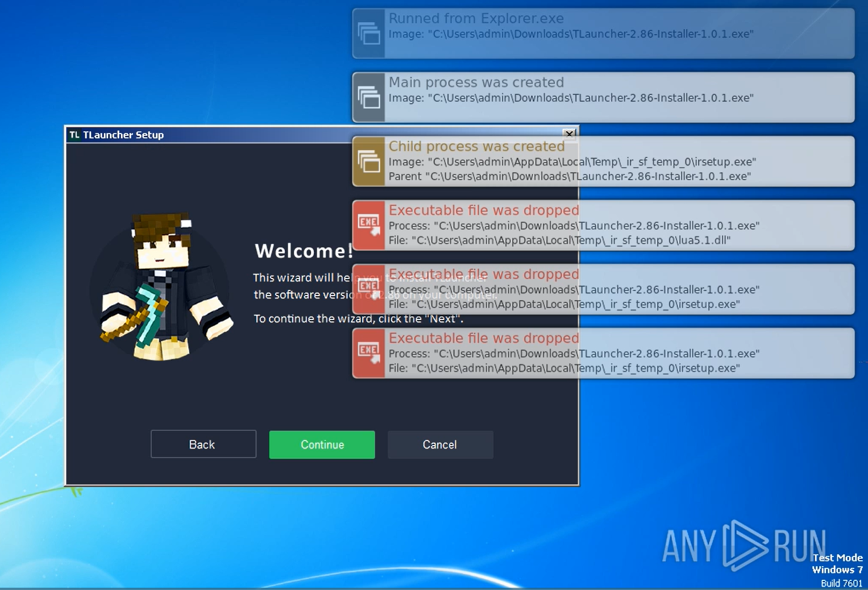868x590 pixels.
Task: Cancel the TLauncher installation
Action: tap(440, 444)
